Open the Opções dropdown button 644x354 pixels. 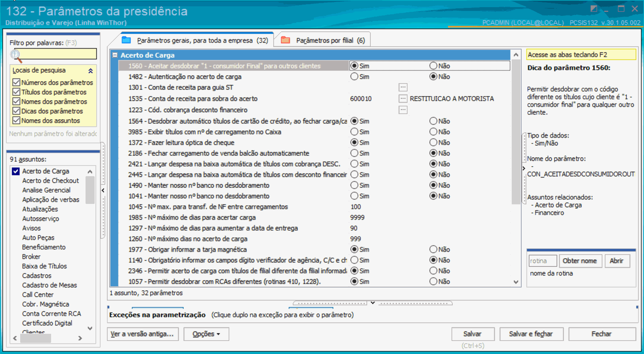click(x=206, y=334)
